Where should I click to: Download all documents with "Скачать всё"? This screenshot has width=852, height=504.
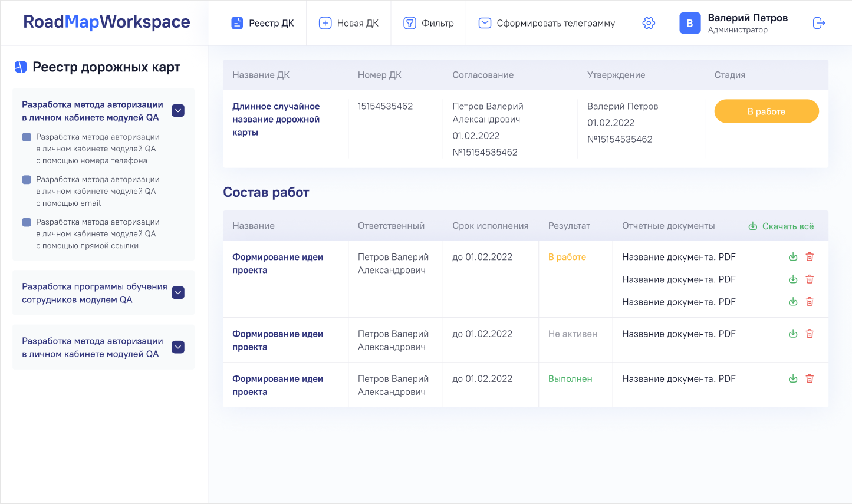click(x=781, y=226)
